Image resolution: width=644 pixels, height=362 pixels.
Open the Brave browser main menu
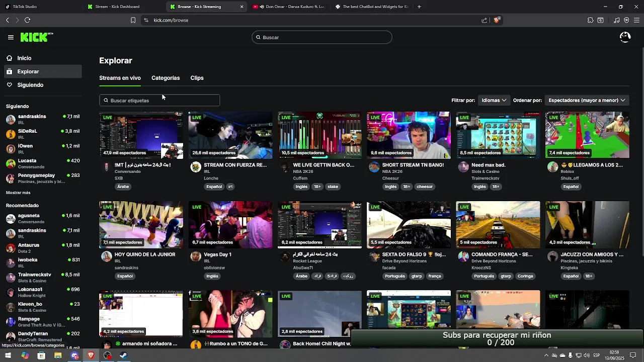(636, 20)
